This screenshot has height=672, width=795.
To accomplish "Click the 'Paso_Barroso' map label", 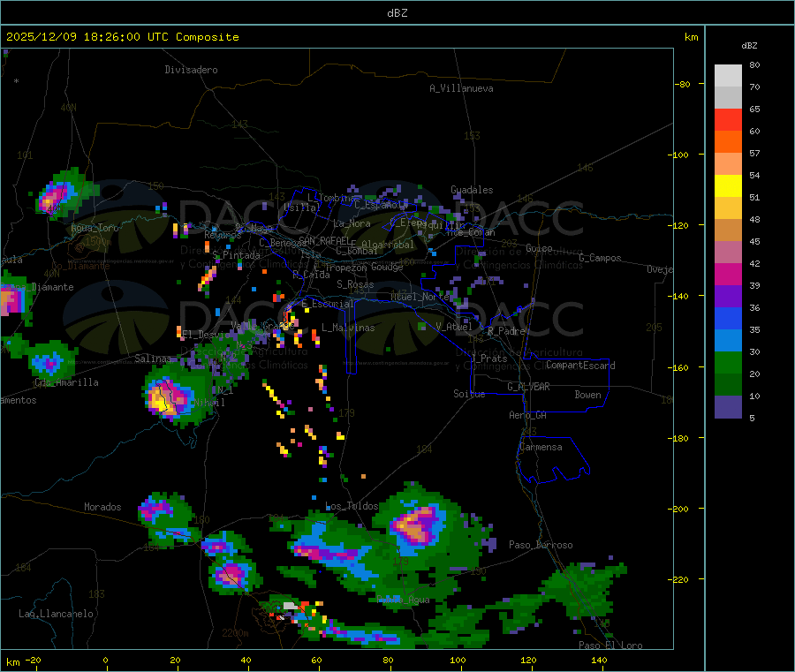I will [x=541, y=545].
